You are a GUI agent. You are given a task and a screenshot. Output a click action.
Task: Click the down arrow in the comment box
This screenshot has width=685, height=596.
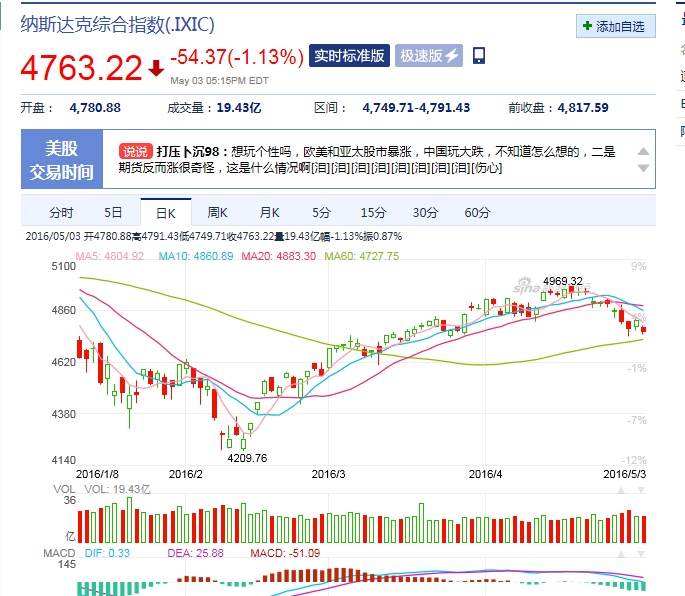[x=643, y=168]
